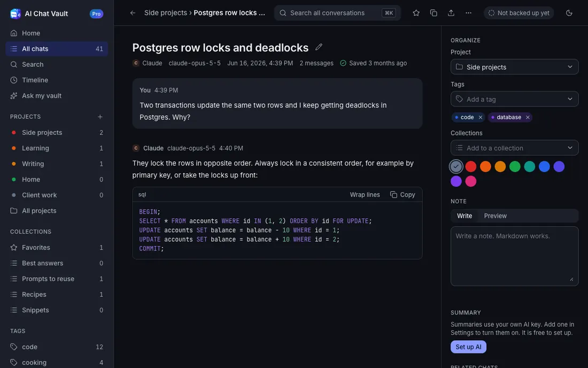This screenshot has height=368, width=588.
Task: Open the Side projects project in sidebar
Action: 57,133
